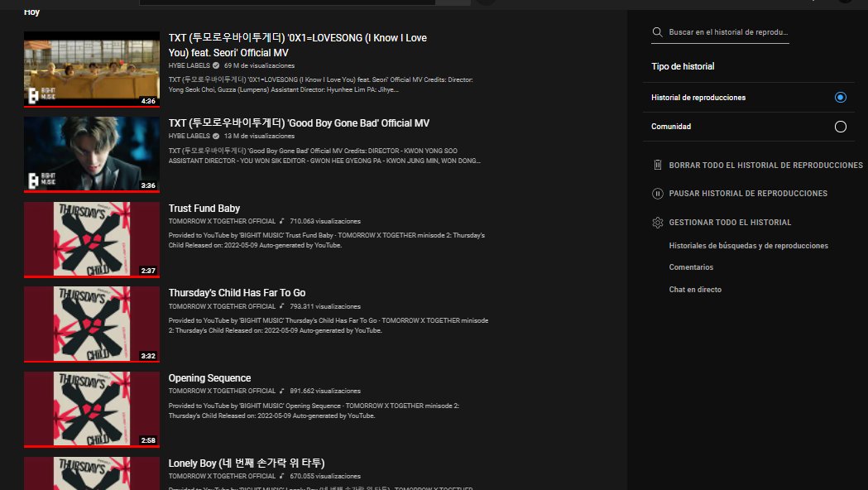Open Historiales de búsquedas y de reproducciones link
The height and width of the screenshot is (490, 868).
click(748, 245)
